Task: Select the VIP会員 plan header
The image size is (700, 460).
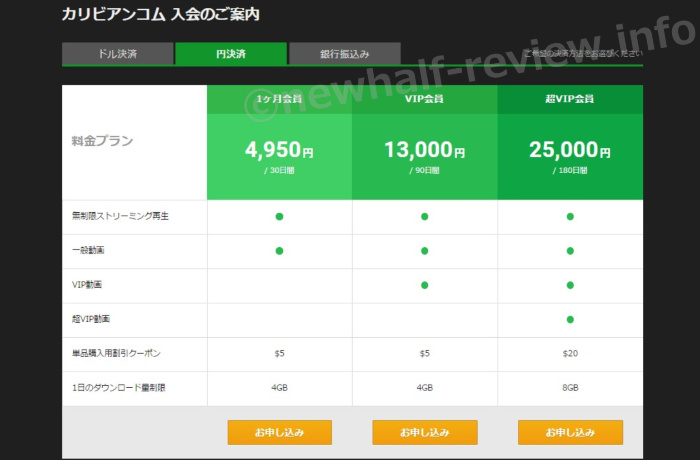Action: [x=425, y=99]
